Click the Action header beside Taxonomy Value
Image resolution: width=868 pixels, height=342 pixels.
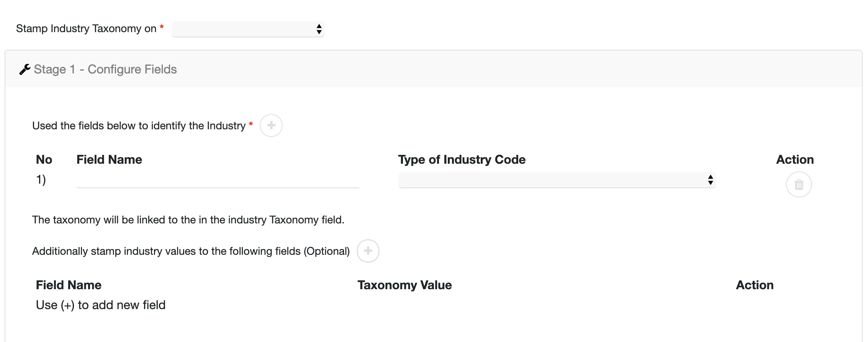[755, 285]
